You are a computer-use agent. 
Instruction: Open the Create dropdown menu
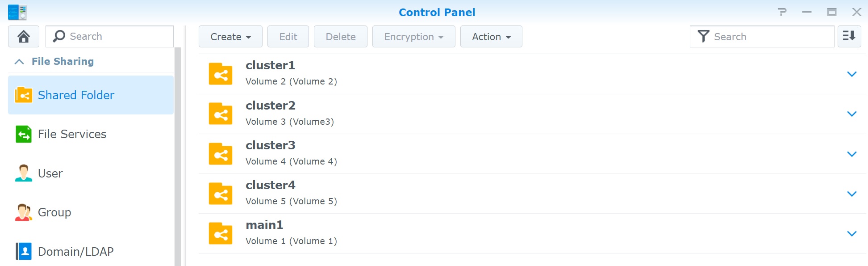230,37
